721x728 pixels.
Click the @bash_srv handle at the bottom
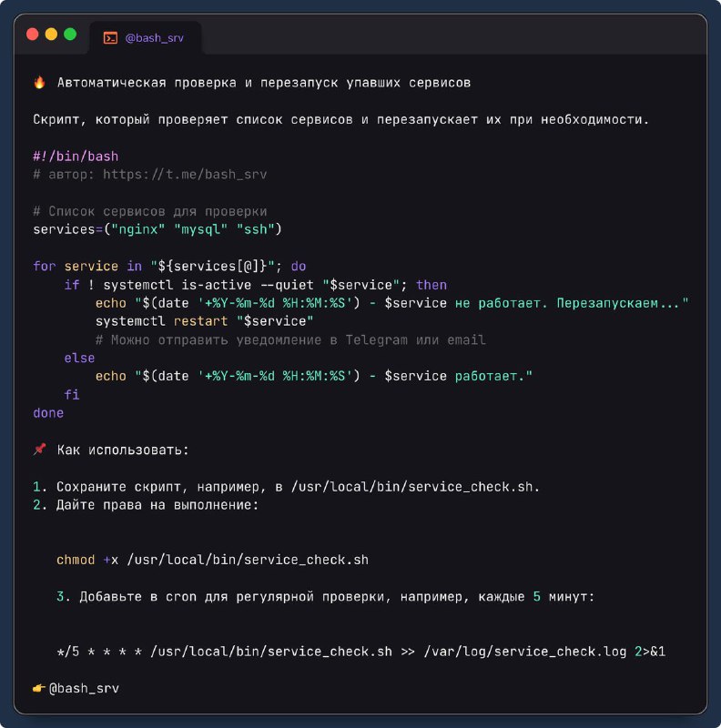tap(84, 688)
